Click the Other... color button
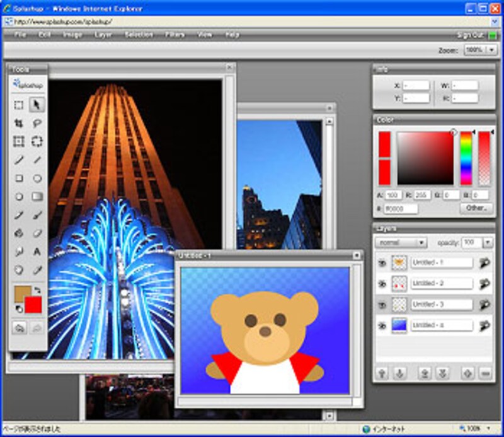Screen dimensions: 504x437 (x=476, y=208)
